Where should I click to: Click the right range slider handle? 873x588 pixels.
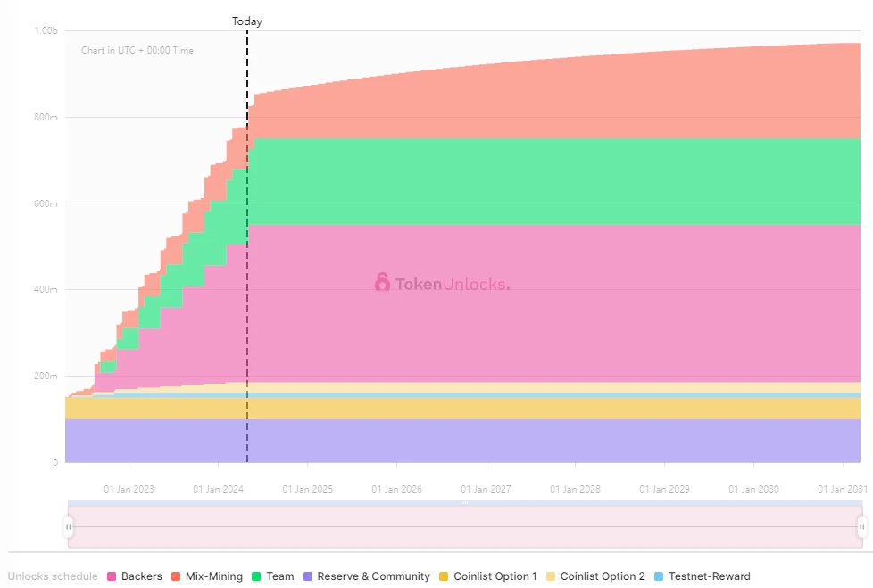(861, 527)
